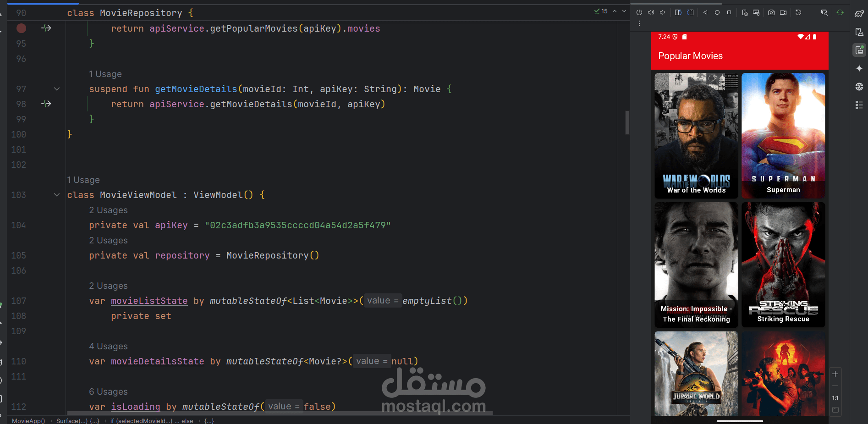Zoom out the emulator with minus button
868x424 pixels.
pyautogui.click(x=835, y=386)
